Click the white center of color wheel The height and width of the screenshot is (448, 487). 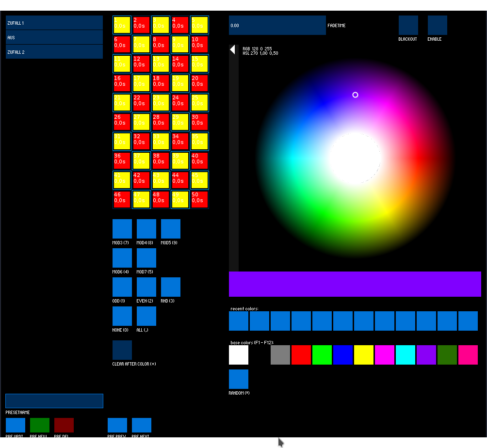coord(355,159)
